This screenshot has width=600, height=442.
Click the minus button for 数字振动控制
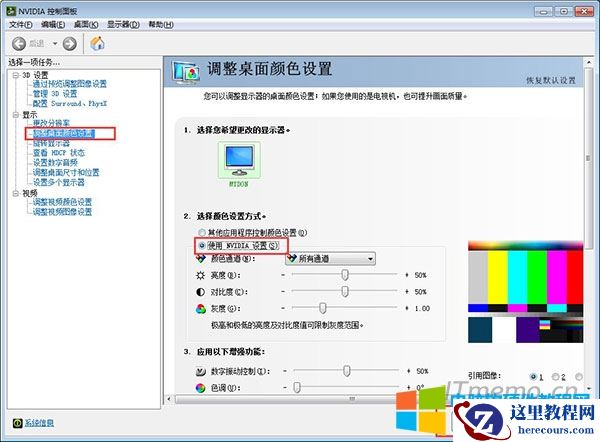[285, 371]
